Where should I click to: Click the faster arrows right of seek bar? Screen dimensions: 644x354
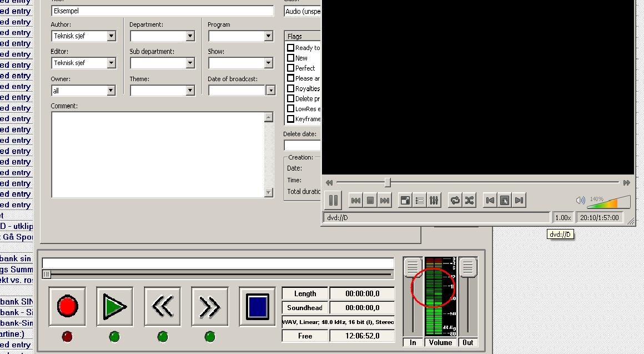pyautogui.click(x=626, y=182)
